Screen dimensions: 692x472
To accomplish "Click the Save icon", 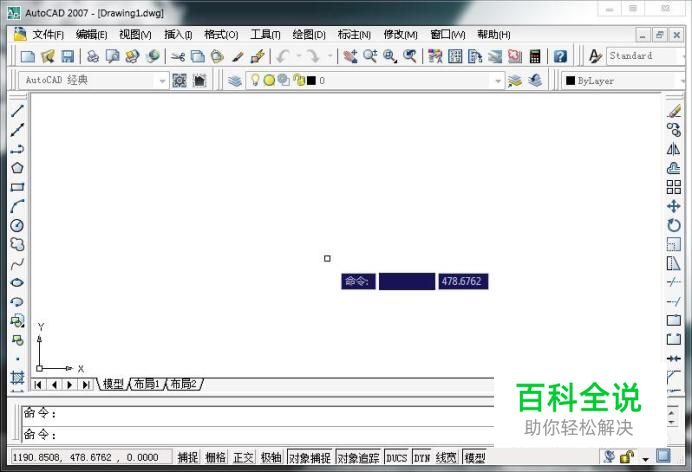I will click(x=67, y=56).
